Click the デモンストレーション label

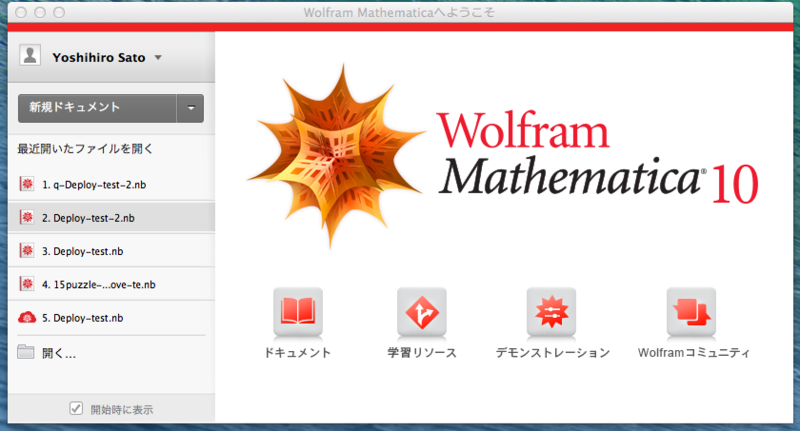(x=553, y=352)
